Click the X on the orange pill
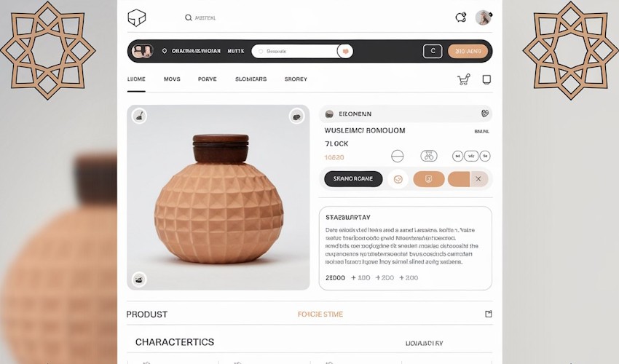 pyautogui.click(x=478, y=179)
